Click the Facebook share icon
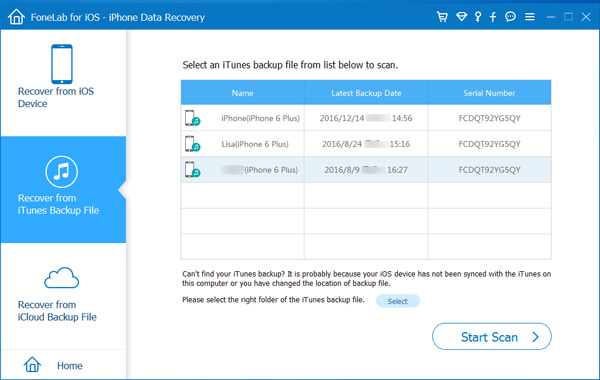 [493, 17]
